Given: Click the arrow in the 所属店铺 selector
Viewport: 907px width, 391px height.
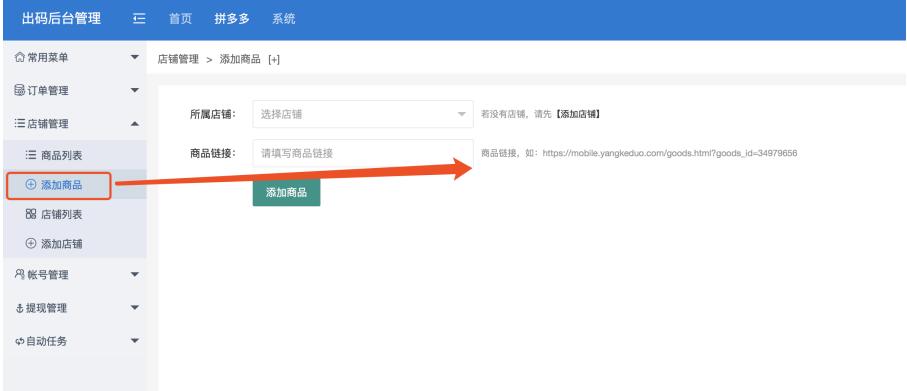Looking at the screenshot, I should click(462, 114).
